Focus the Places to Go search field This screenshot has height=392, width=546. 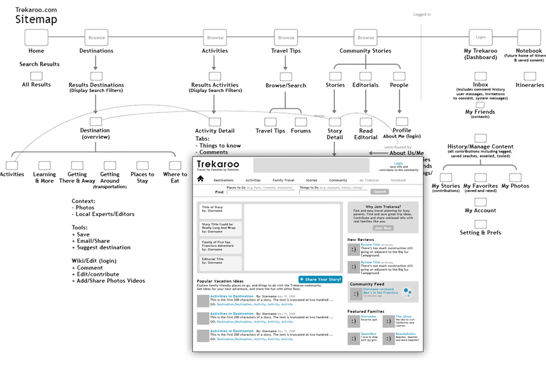coord(261,192)
